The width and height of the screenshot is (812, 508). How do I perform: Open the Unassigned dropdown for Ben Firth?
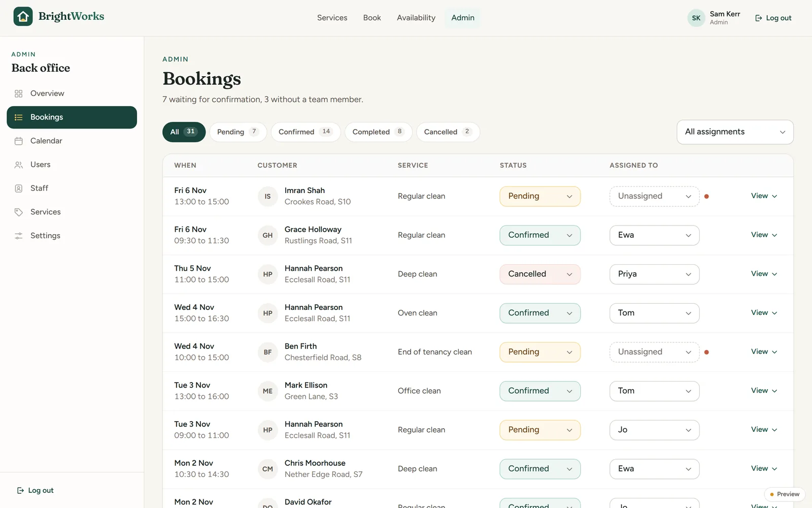[x=654, y=352]
